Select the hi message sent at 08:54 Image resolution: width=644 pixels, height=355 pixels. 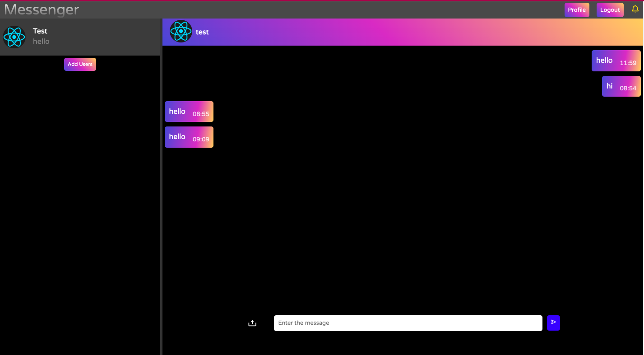click(621, 86)
